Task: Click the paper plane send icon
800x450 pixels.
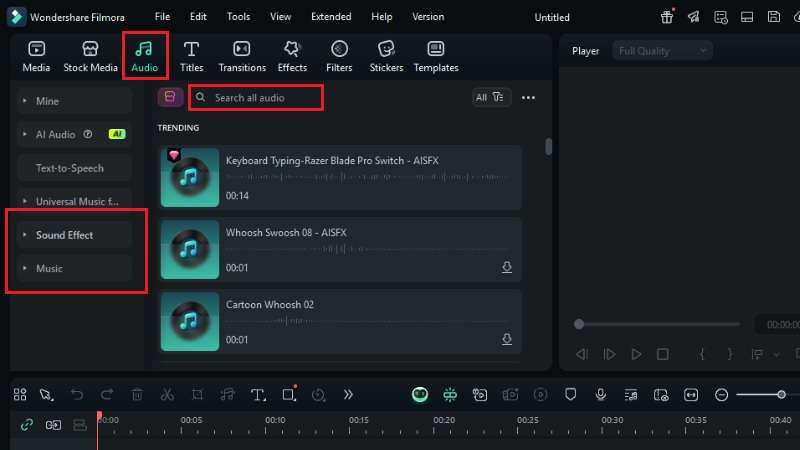Action: coord(693,17)
